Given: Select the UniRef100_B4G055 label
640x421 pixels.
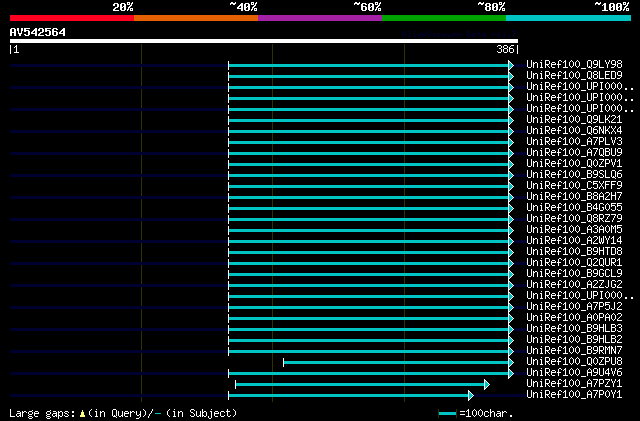Looking at the screenshot, I should click(574, 207).
